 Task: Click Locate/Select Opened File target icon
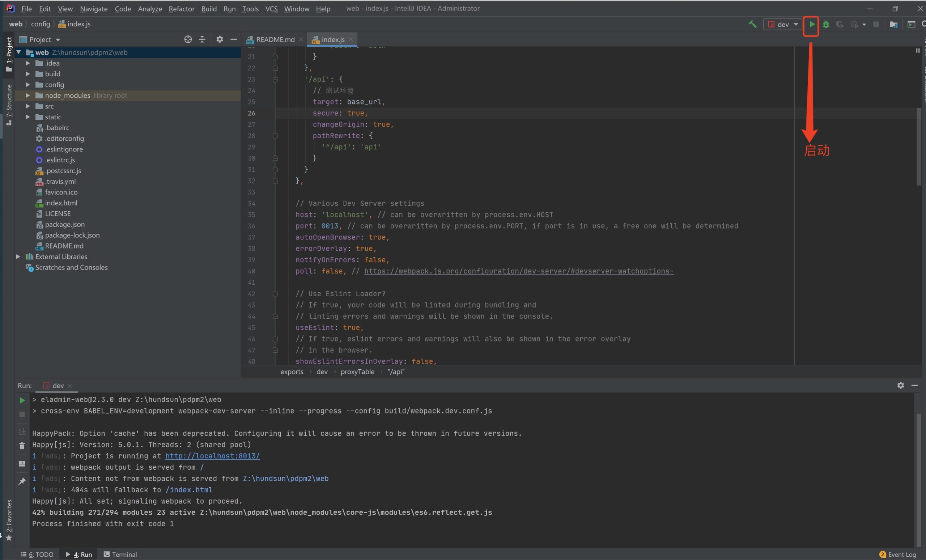188,39
